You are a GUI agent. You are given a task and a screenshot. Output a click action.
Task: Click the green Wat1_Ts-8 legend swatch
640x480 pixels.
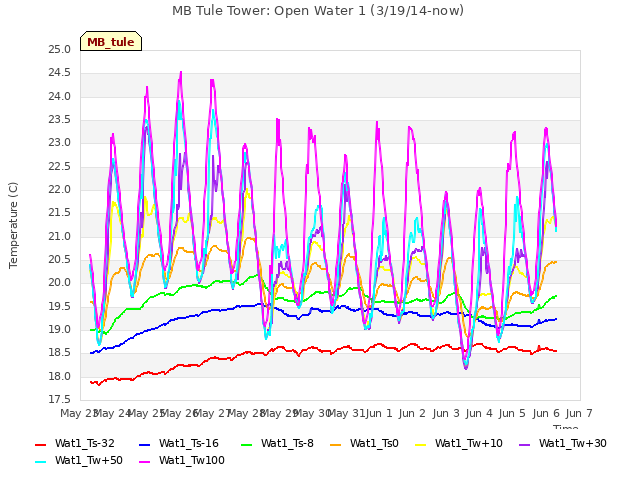point(247,444)
